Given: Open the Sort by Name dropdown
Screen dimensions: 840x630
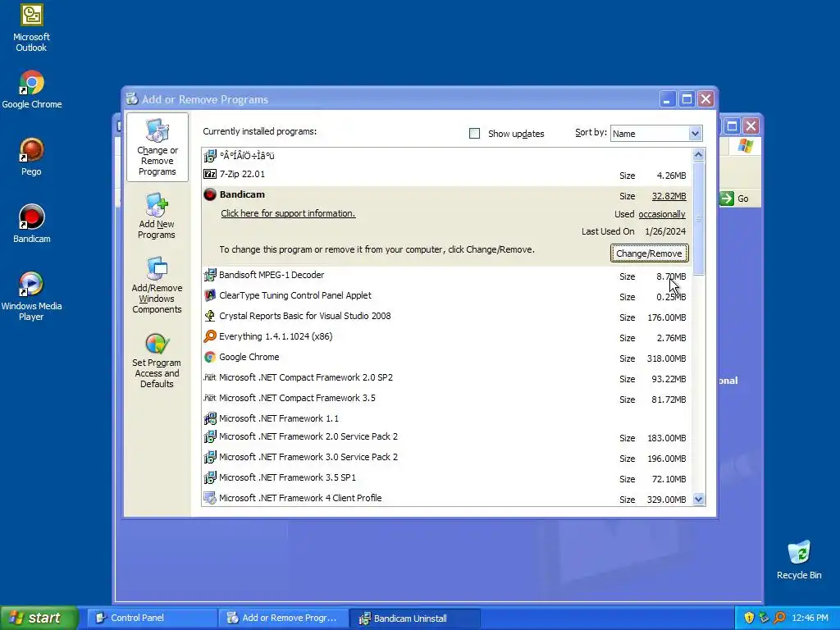Looking at the screenshot, I should coord(695,134).
